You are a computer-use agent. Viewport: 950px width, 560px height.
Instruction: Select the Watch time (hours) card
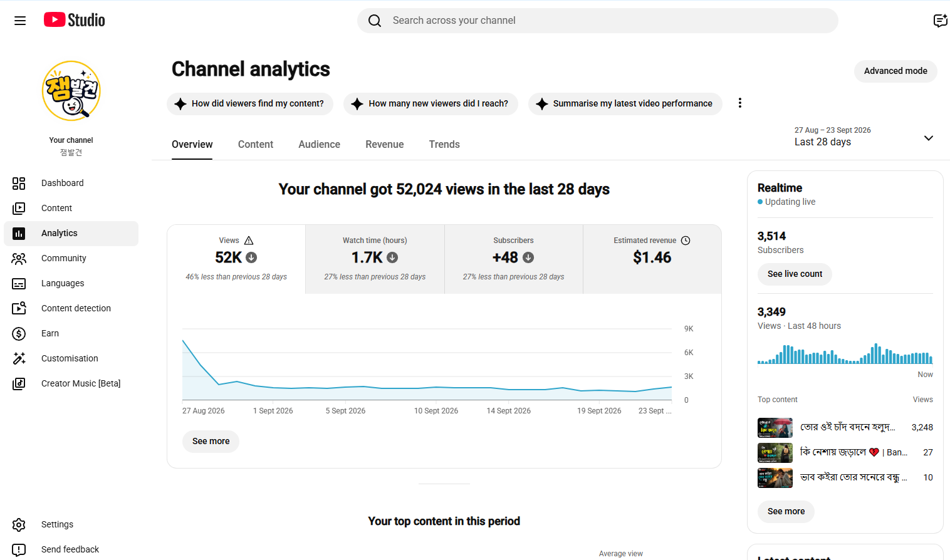(375, 259)
